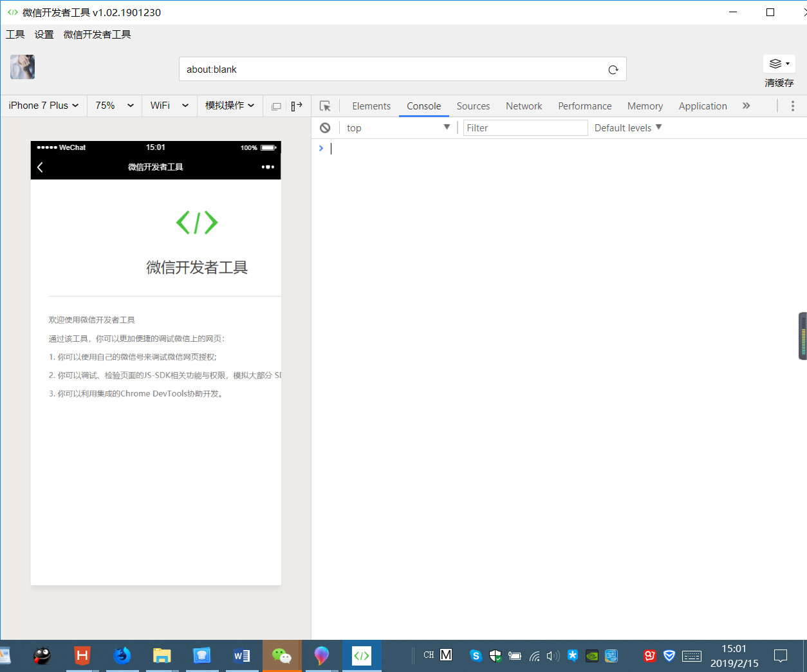Switch to the Application tab

[703, 106]
